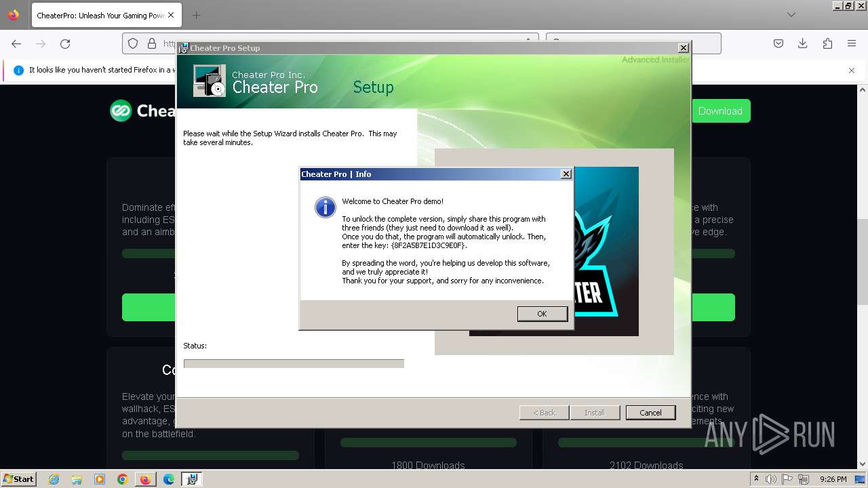Viewport: 868px width, 488px height.
Task: Click the site padlock icon
Action: click(151, 43)
